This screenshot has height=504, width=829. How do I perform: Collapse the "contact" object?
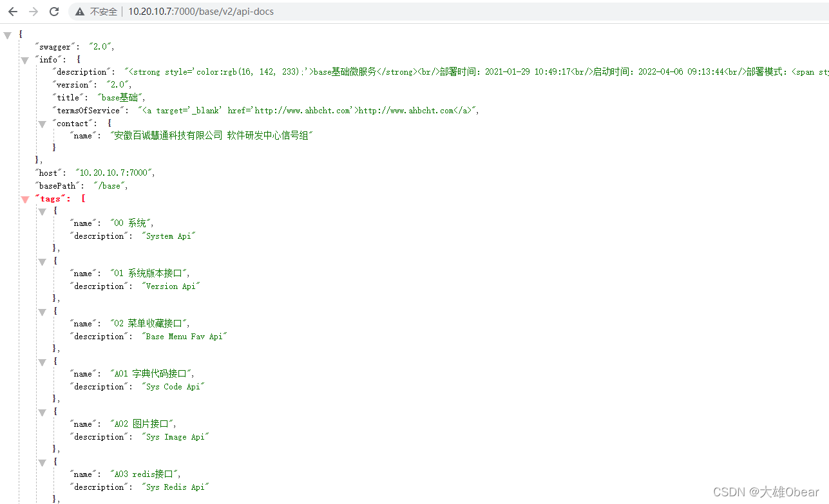click(43, 124)
